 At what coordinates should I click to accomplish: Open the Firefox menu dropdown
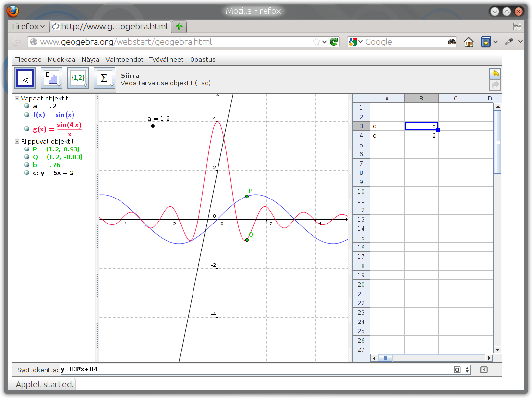[28, 26]
